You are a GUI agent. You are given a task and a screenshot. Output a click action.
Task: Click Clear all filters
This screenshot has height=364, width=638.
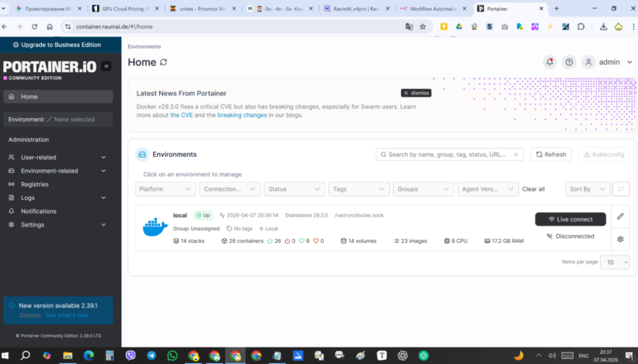[533, 189]
